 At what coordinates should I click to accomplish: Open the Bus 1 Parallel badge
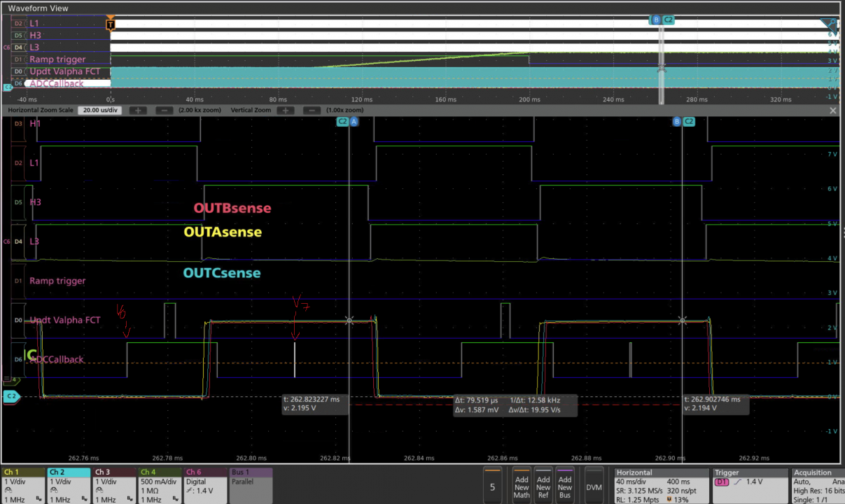click(x=250, y=485)
